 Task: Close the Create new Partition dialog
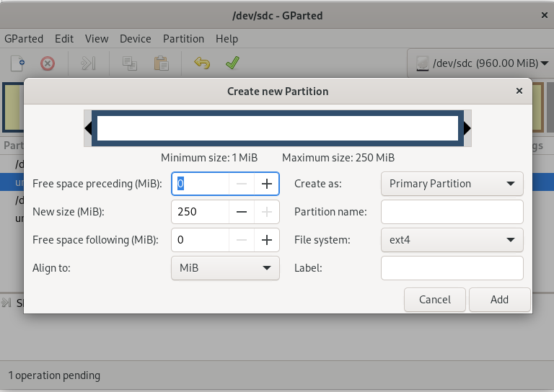coord(519,92)
